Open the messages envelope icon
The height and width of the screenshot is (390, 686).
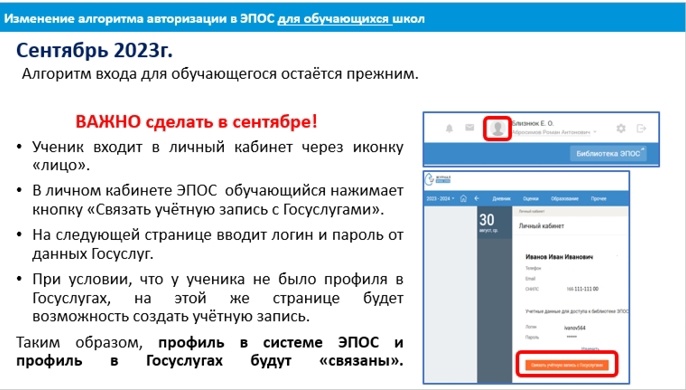point(469,127)
